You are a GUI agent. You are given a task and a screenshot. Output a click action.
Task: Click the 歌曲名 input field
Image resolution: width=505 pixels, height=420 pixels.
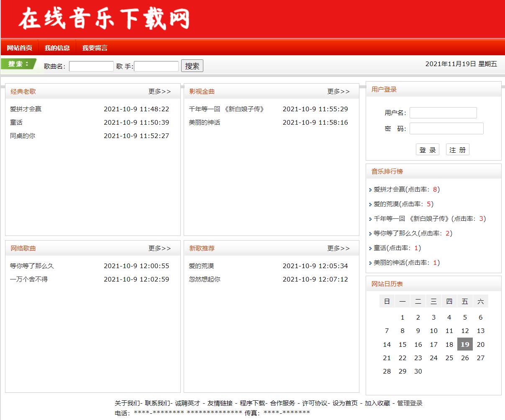[91, 66]
